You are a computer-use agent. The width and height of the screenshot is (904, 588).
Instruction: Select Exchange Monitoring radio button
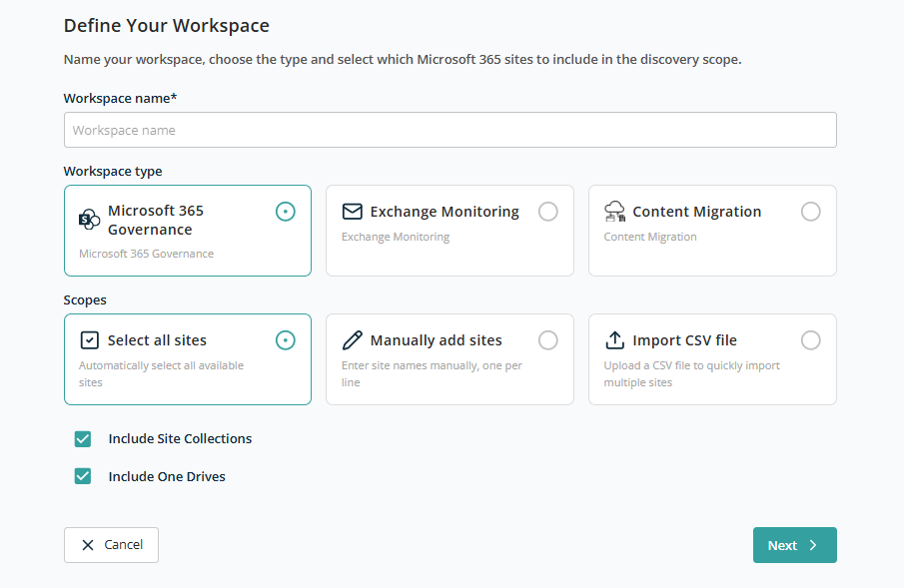point(548,212)
